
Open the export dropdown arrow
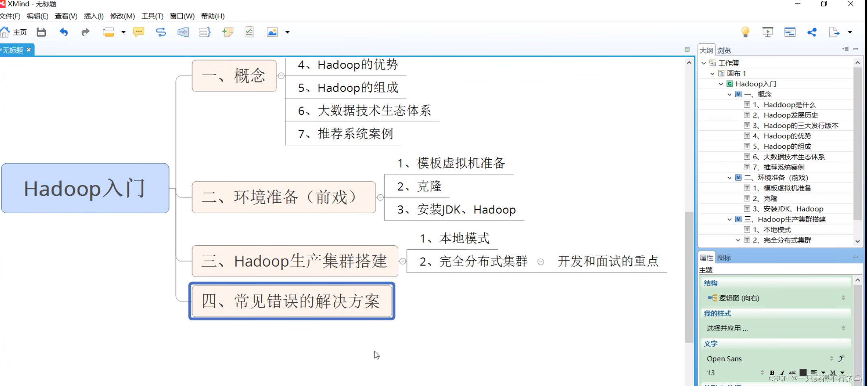pyautogui.click(x=849, y=32)
